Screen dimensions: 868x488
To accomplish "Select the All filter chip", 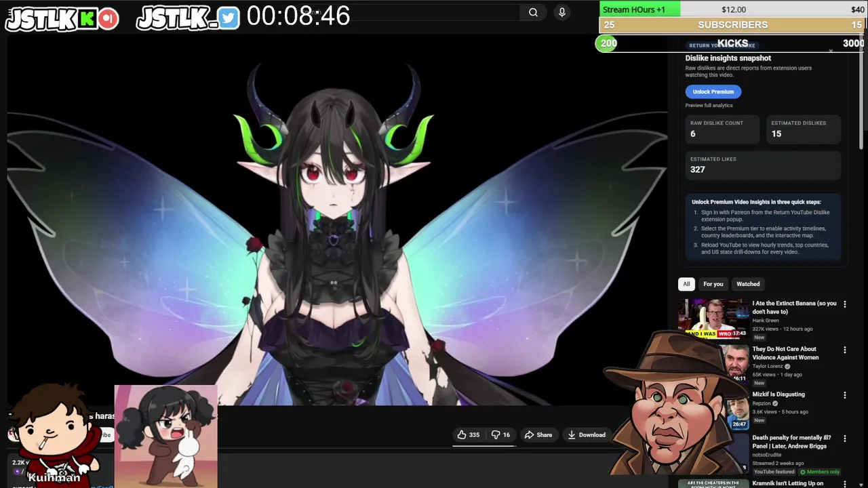I will coord(686,284).
